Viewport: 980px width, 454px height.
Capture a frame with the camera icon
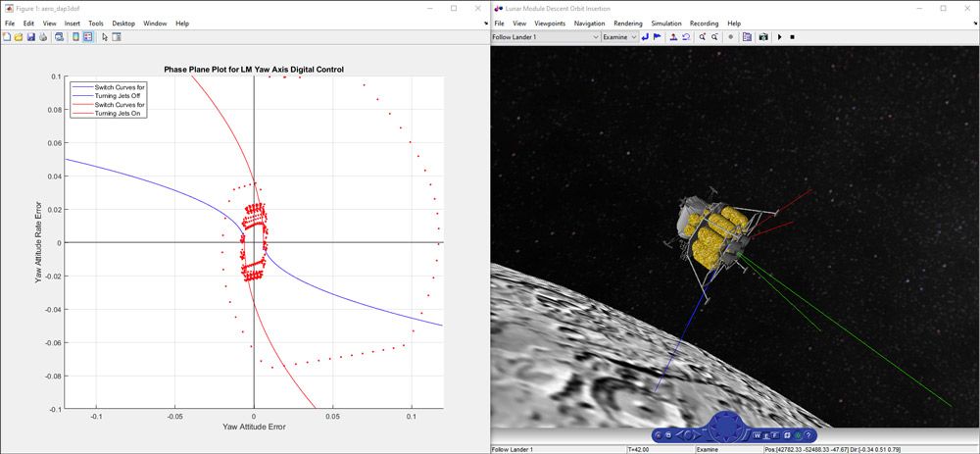click(763, 37)
